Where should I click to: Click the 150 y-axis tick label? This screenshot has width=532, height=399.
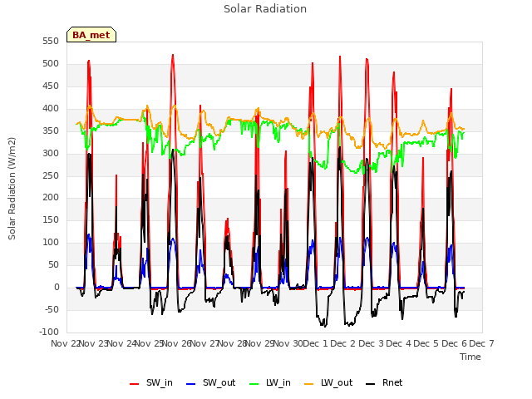tap(51, 219)
